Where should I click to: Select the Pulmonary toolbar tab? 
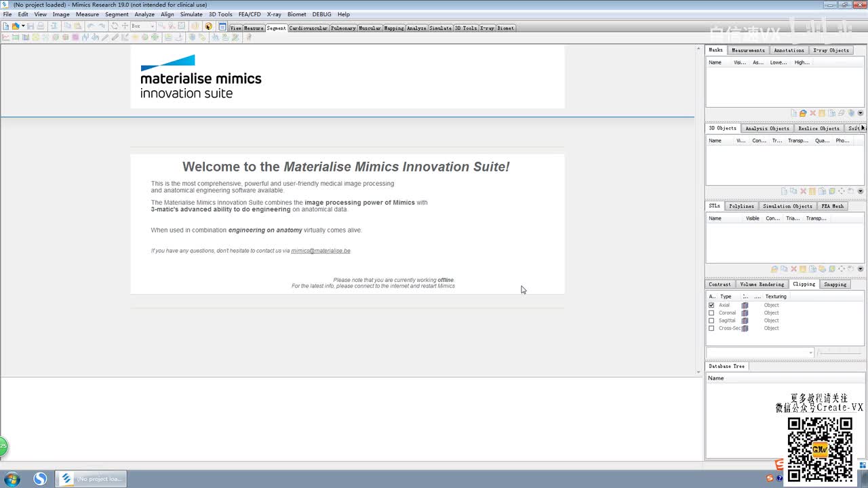tap(343, 28)
